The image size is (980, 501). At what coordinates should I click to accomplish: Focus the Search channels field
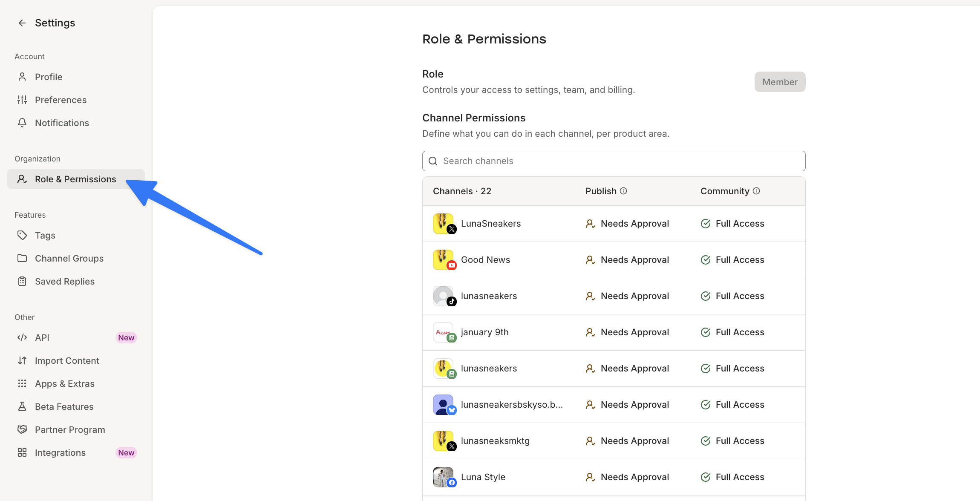pos(614,161)
